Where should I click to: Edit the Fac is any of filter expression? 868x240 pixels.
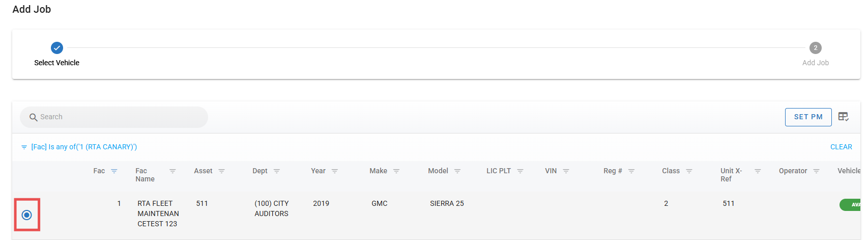[x=84, y=147]
